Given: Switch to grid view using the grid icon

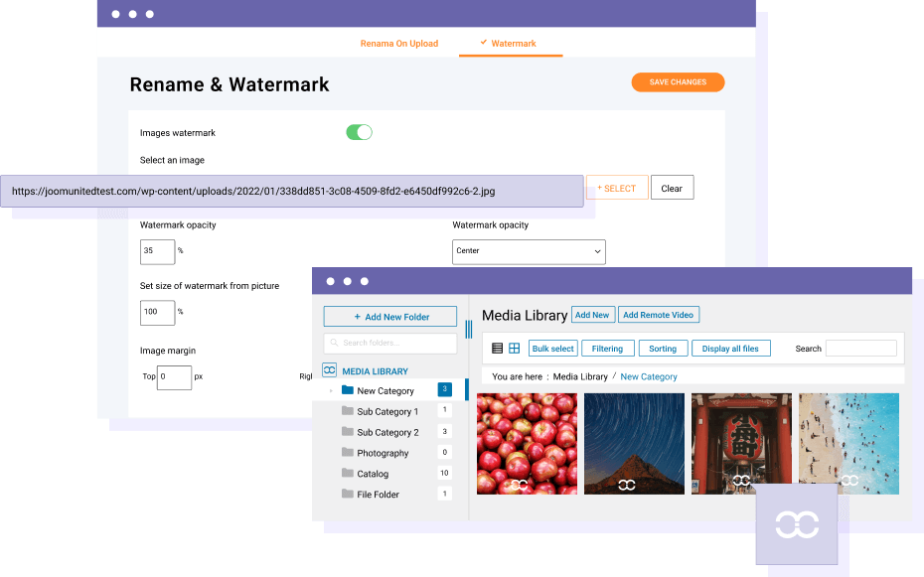Looking at the screenshot, I should (514, 348).
